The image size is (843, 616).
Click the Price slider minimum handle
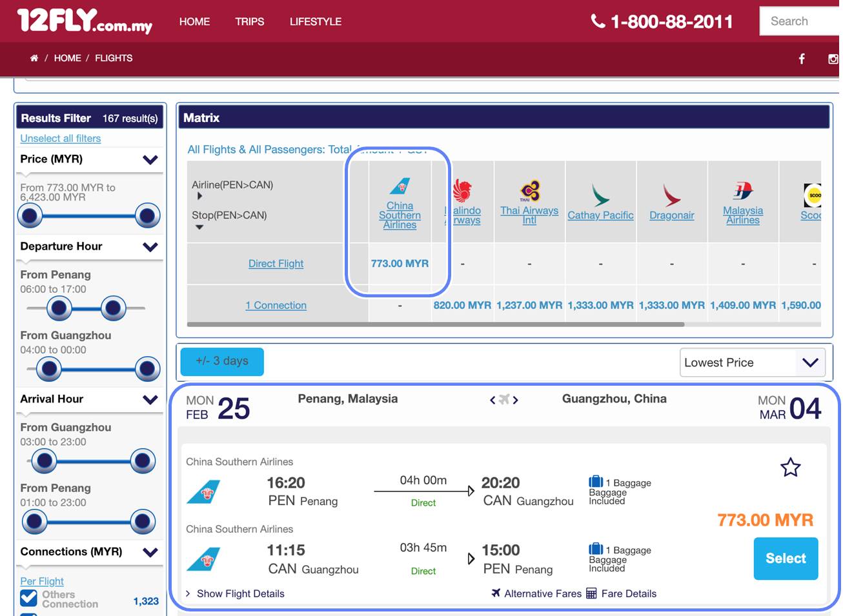coord(30,215)
